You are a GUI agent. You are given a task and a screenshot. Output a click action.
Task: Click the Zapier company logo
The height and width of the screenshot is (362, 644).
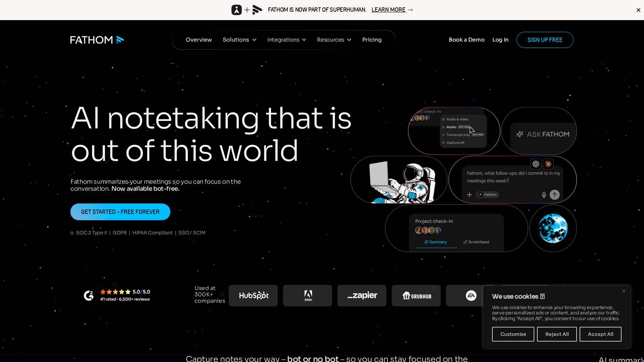[362, 296]
